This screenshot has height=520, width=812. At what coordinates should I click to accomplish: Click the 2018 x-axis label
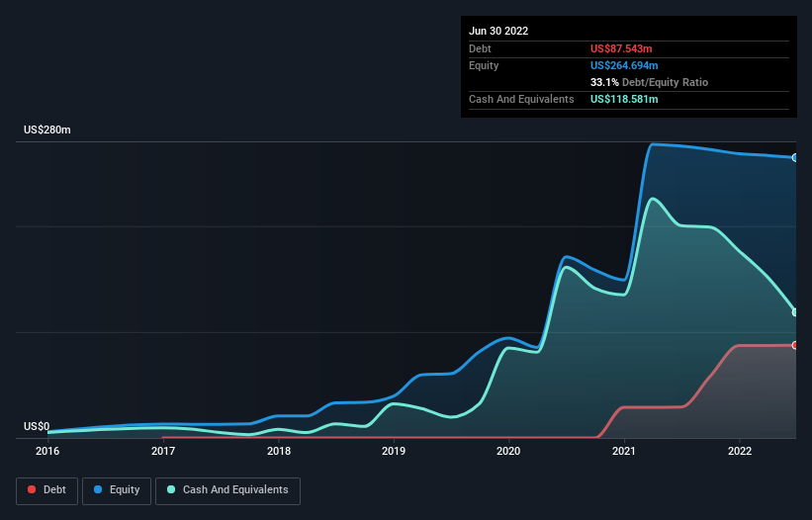point(279,451)
